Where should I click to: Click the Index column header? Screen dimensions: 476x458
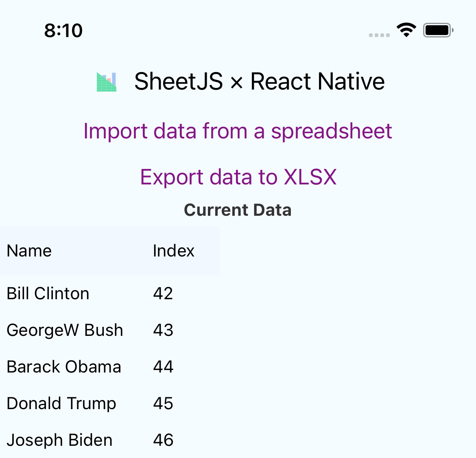(173, 251)
